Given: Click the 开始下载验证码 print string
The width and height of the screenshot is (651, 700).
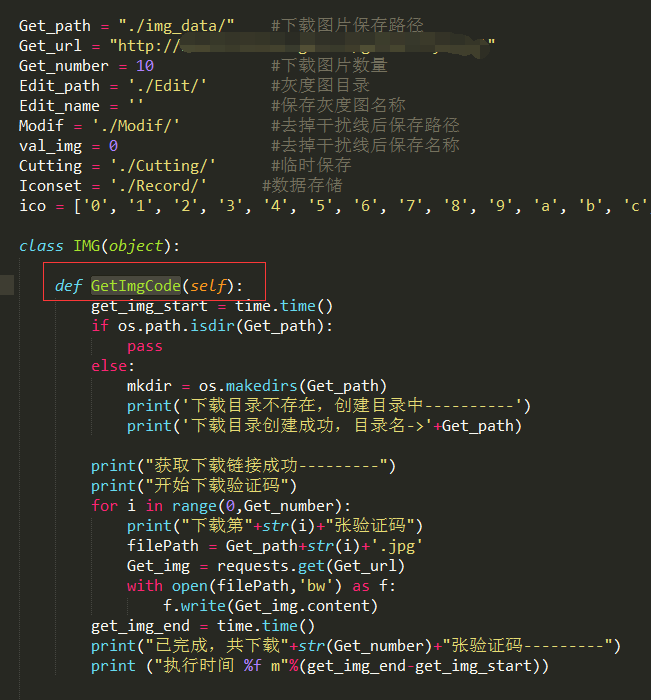Looking at the screenshot, I should [217, 486].
